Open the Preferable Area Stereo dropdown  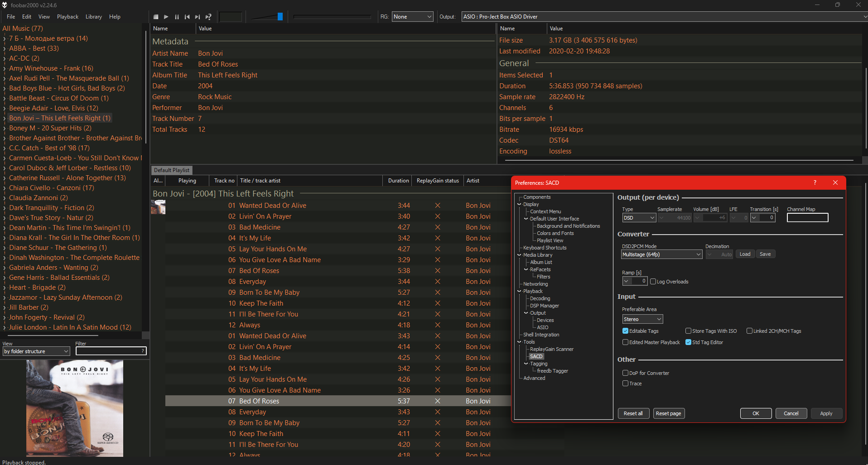tap(642, 319)
